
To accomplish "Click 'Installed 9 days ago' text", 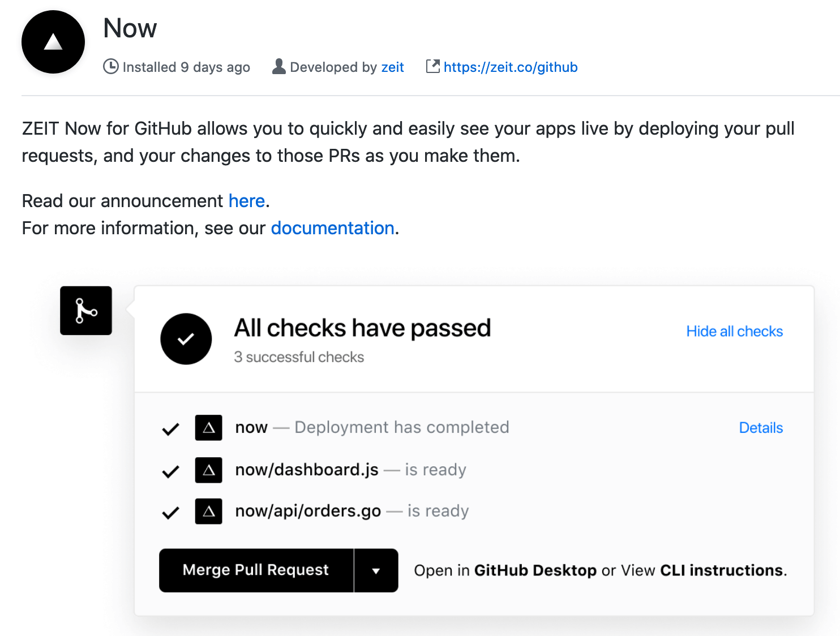I will click(186, 67).
